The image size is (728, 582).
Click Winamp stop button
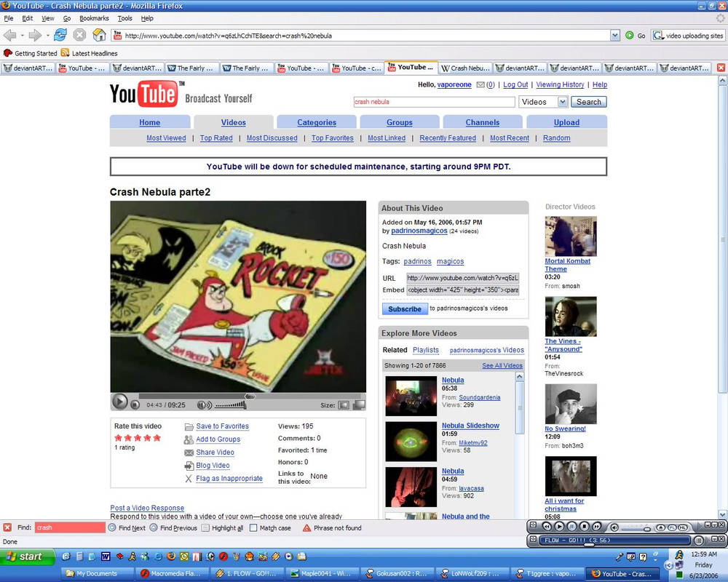click(x=585, y=526)
